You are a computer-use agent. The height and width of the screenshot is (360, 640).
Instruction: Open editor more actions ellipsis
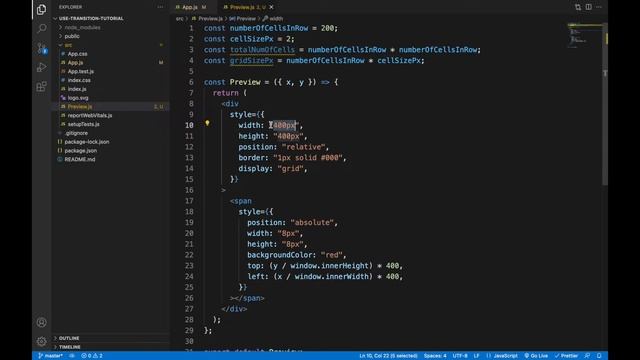pyautogui.click(x=599, y=7)
